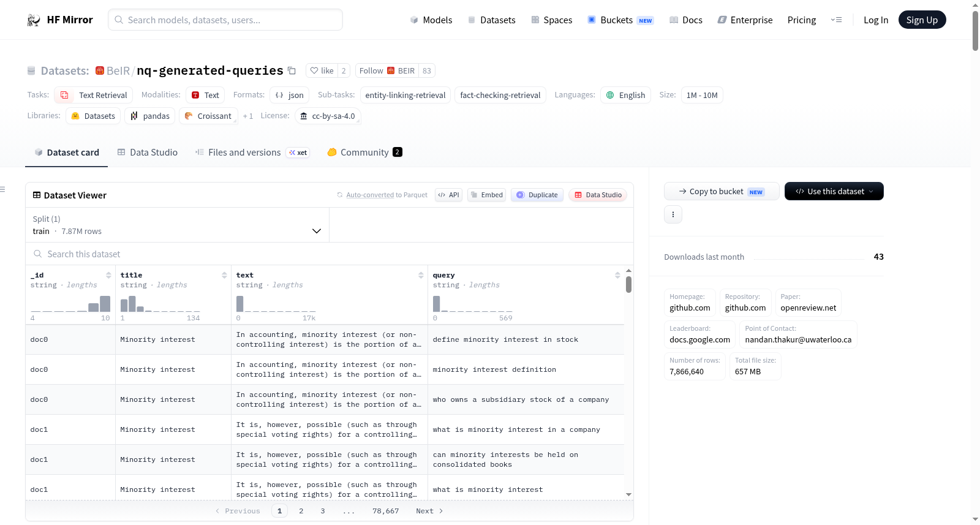Open the docs.google.com Leaderboard link

coord(700,340)
